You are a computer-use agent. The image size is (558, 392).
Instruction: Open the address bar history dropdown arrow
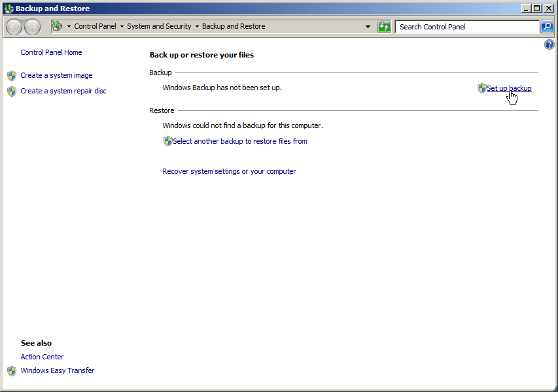point(368,27)
